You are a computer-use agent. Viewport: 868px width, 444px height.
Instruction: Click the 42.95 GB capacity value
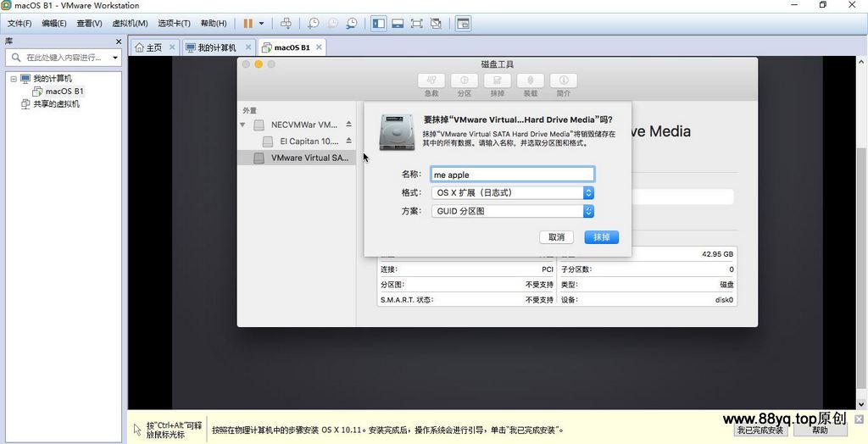717,254
